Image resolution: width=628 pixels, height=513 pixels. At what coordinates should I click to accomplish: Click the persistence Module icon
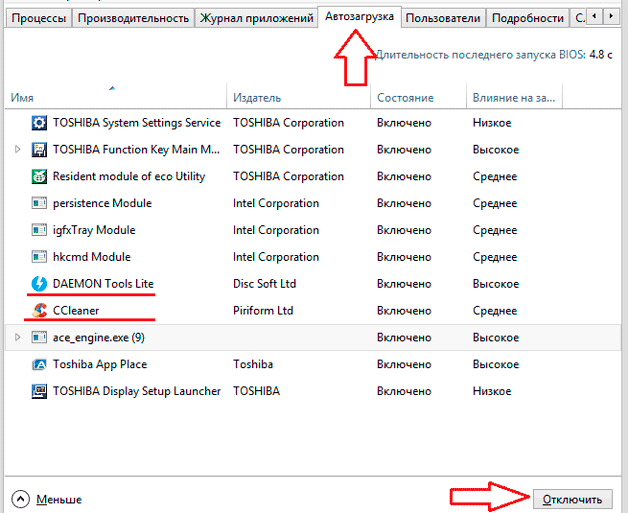pyautogui.click(x=39, y=203)
